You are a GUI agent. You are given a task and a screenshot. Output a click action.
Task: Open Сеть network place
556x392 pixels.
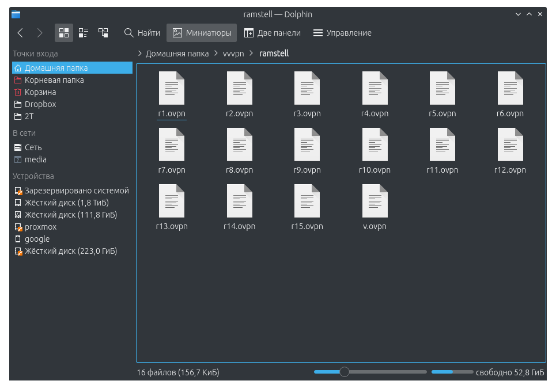(73, 147)
